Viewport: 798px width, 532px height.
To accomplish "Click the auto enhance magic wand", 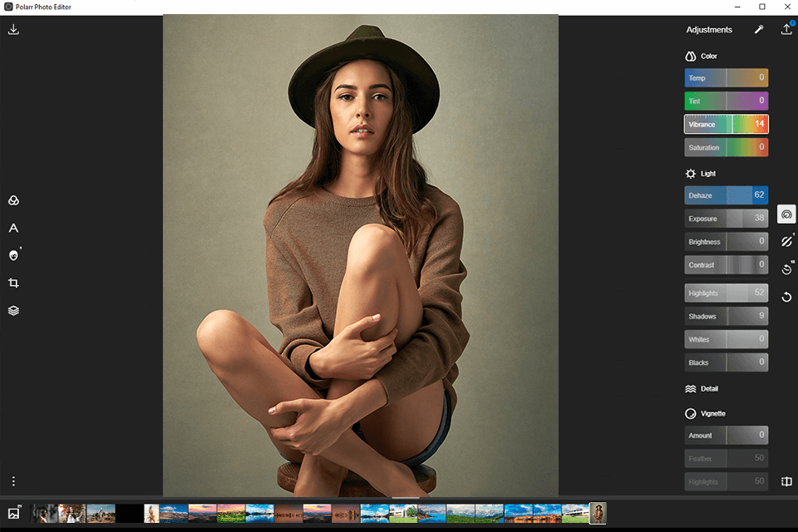I will click(759, 30).
